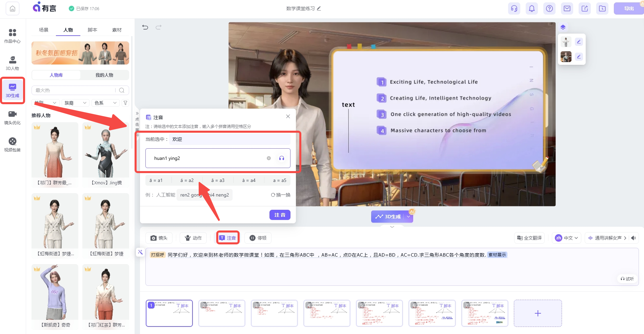Viewport: 644px width, 334px height.
Task: Insert tone á = a2
Action: click(187, 180)
